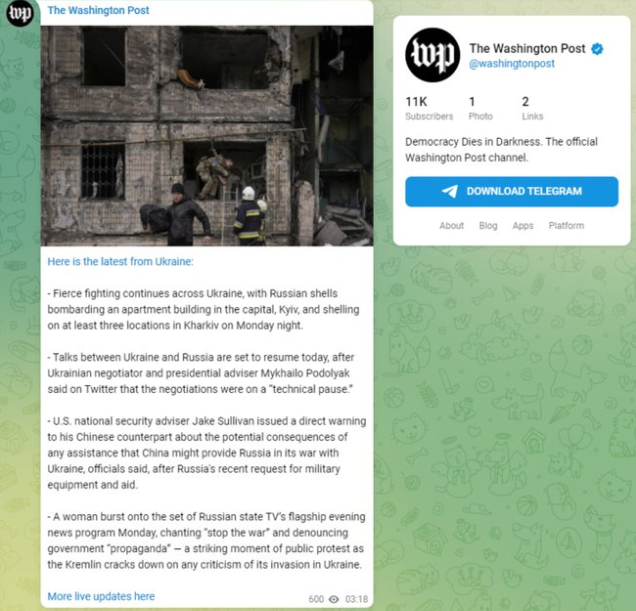636x611 pixels.
Task: Click the 2 Links counter
Action: click(532, 108)
